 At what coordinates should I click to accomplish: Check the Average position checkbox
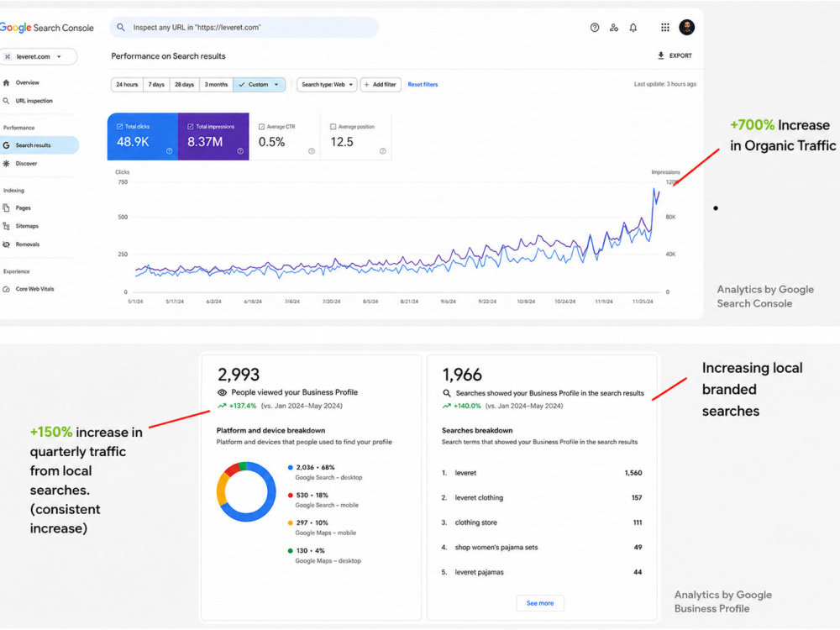point(333,127)
